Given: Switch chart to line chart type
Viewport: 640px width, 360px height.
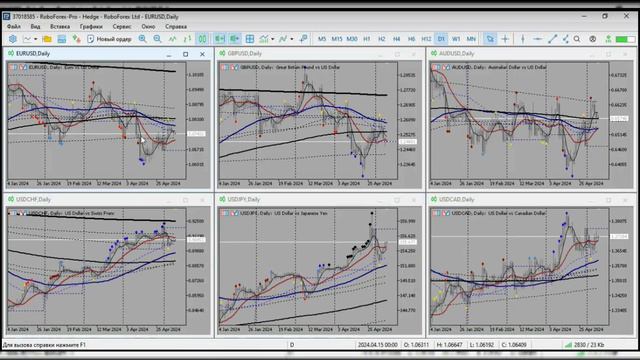Looking at the screenshot, I should coord(173,39).
